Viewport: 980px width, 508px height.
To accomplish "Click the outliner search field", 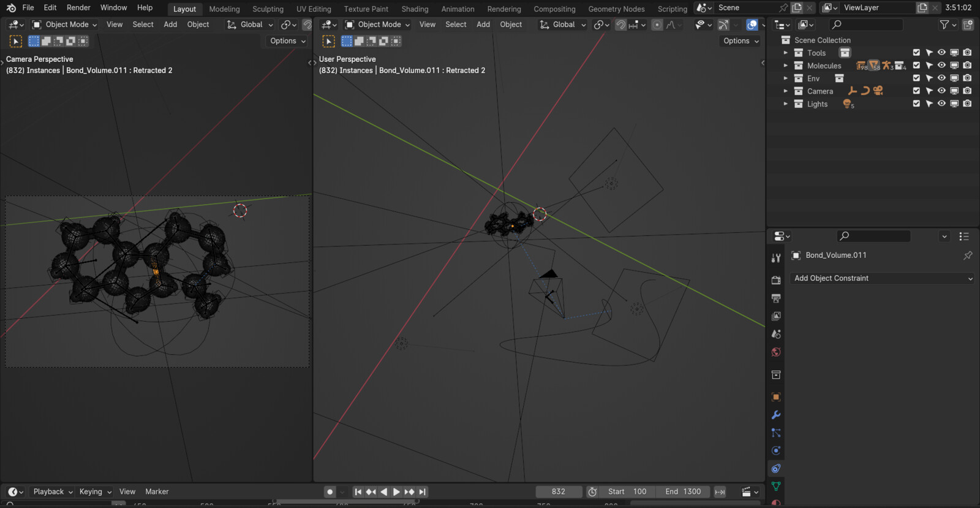I will 866,25.
